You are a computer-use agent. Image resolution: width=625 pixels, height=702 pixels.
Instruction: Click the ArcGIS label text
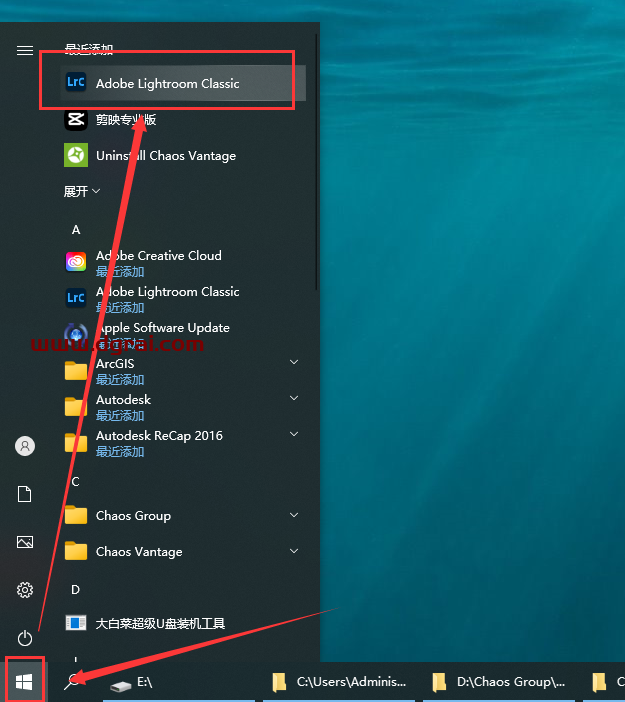(x=115, y=364)
